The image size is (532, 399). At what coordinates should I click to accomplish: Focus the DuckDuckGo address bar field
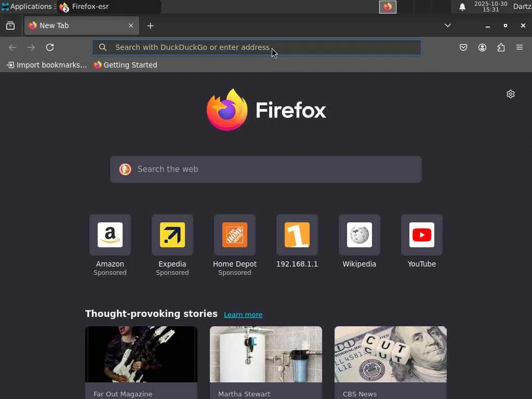tap(257, 47)
